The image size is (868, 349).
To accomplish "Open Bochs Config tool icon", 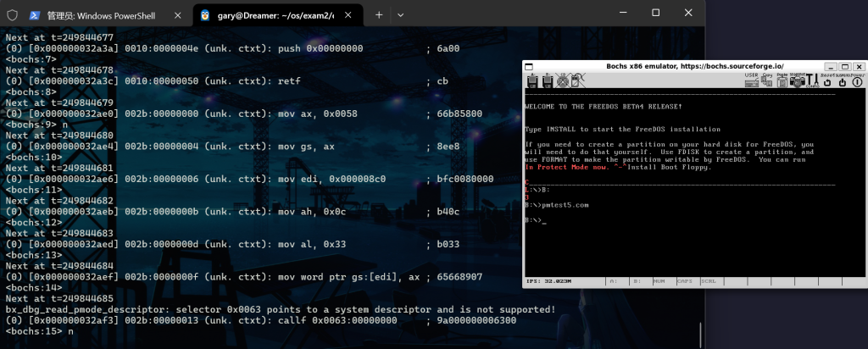I will point(810,81).
